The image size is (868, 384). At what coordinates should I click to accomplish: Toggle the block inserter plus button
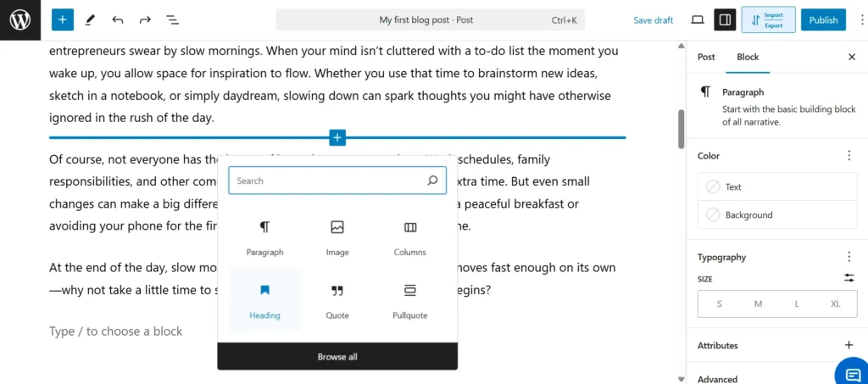pos(63,19)
